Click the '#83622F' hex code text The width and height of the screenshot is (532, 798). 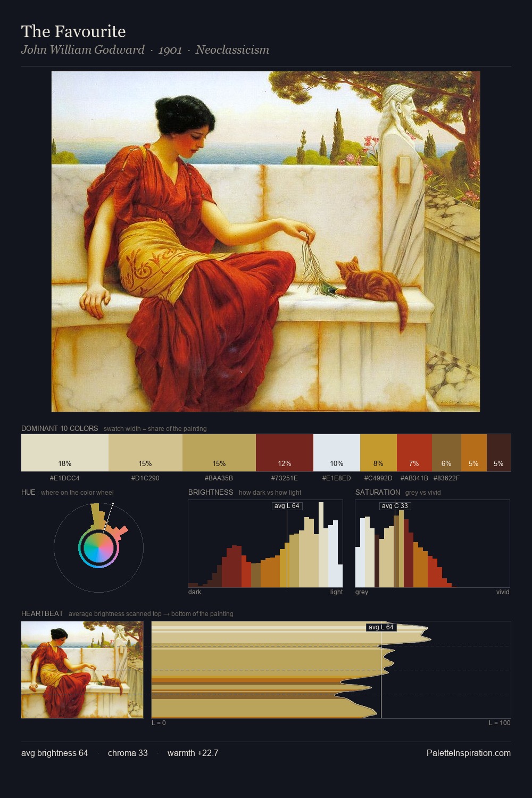(446, 478)
